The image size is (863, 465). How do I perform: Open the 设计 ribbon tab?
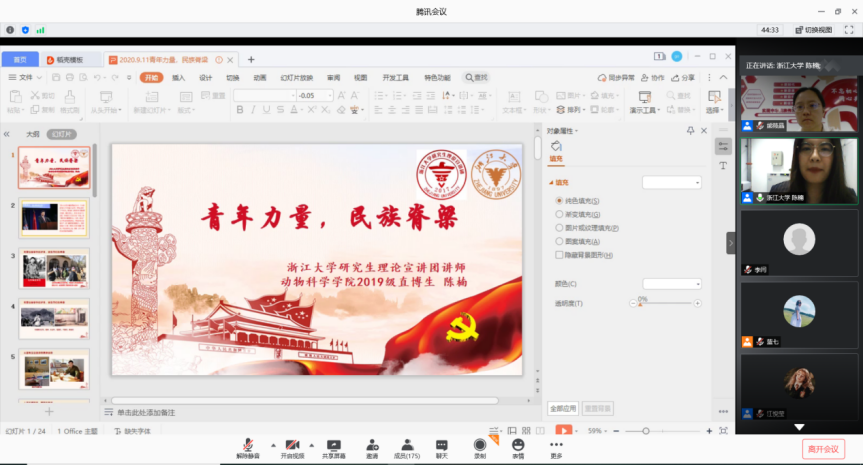coord(205,77)
